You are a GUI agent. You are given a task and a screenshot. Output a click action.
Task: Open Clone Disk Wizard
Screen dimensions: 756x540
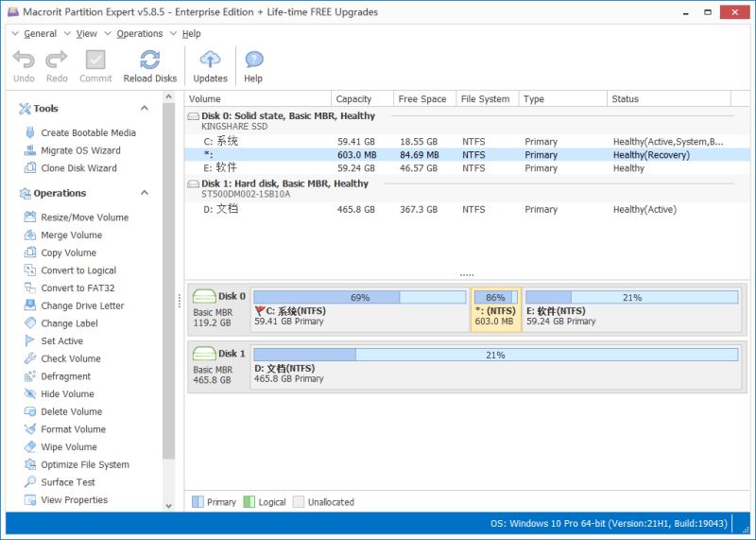78,168
